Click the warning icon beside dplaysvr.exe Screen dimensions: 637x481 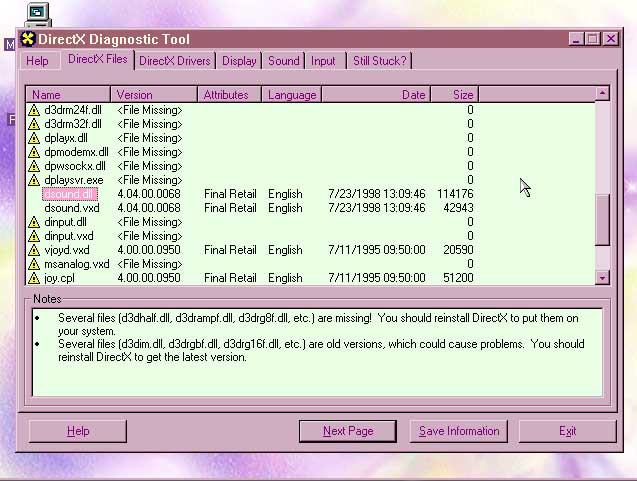(34, 180)
